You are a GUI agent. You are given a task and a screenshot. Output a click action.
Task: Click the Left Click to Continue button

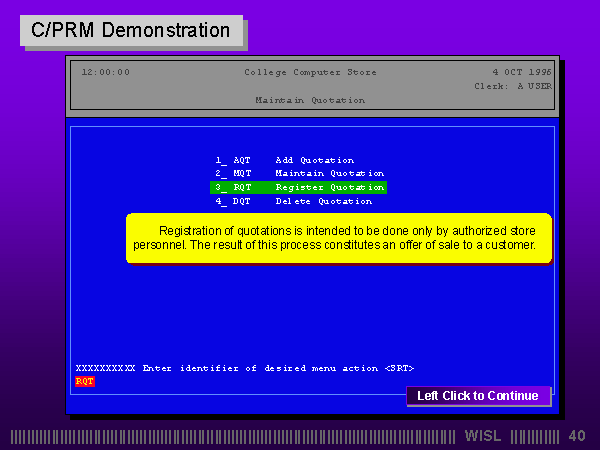tap(477, 396)
